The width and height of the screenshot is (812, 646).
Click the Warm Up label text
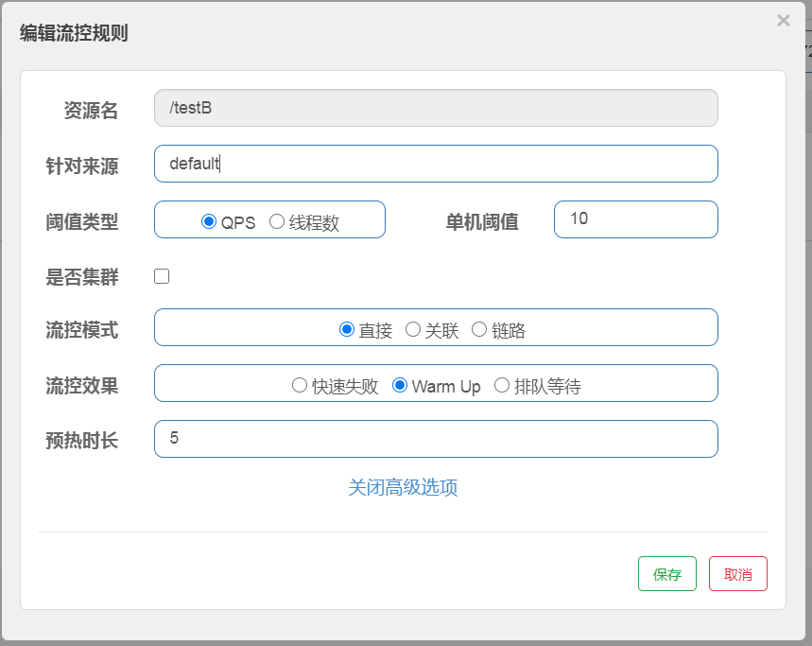446,387
